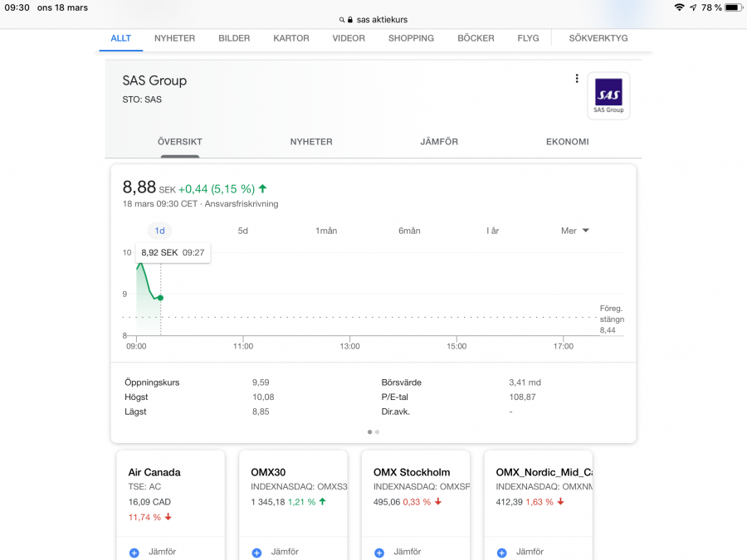
Task: Tap the plus icon under OMX30
Action: [x=256, y=553]
